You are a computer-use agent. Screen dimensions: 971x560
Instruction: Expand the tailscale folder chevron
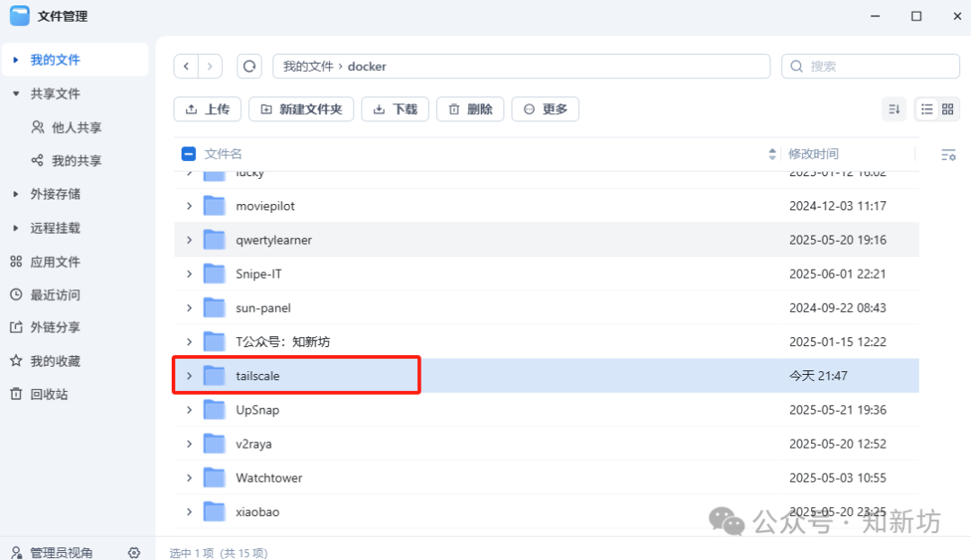pyautogui.click(x=189, y=376)
